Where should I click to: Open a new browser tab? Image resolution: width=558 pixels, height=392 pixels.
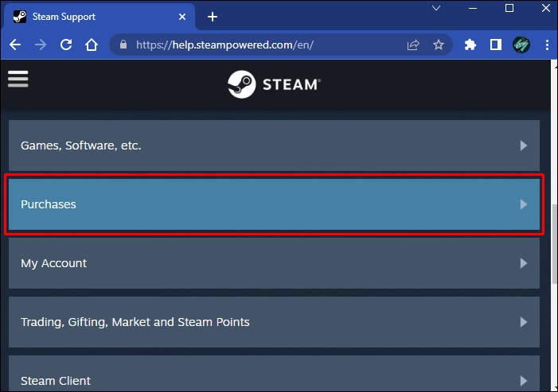[x=213, y=17]
